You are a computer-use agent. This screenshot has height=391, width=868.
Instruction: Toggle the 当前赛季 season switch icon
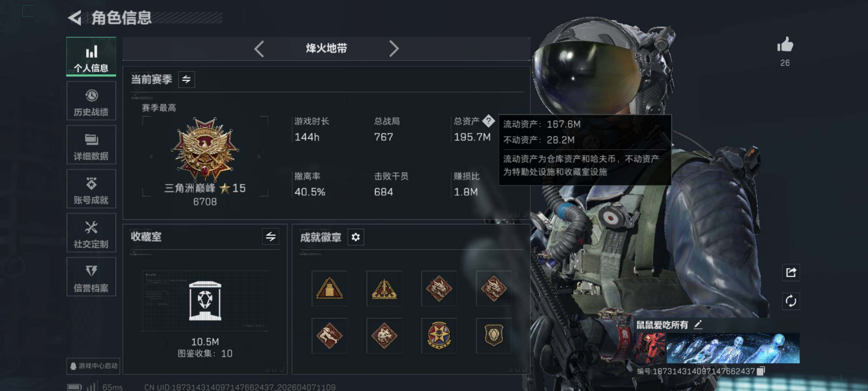pyautogui.click(x=187, y=79)
